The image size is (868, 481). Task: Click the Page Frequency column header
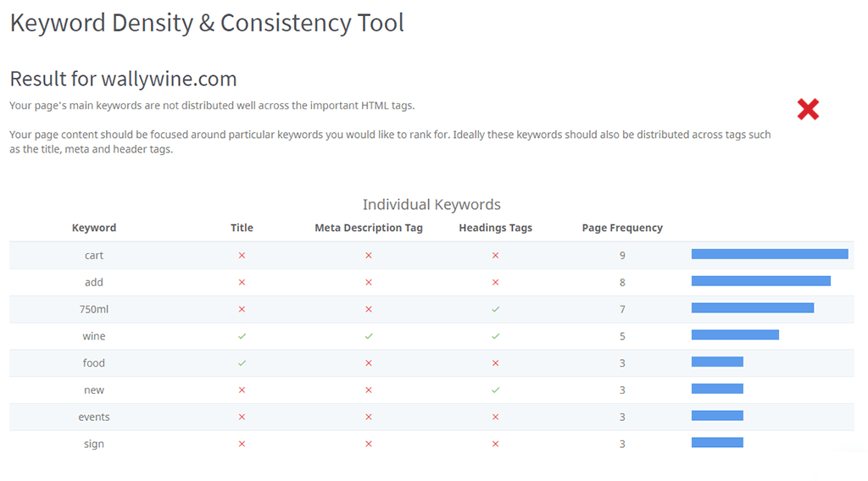[x=622, y=228]
